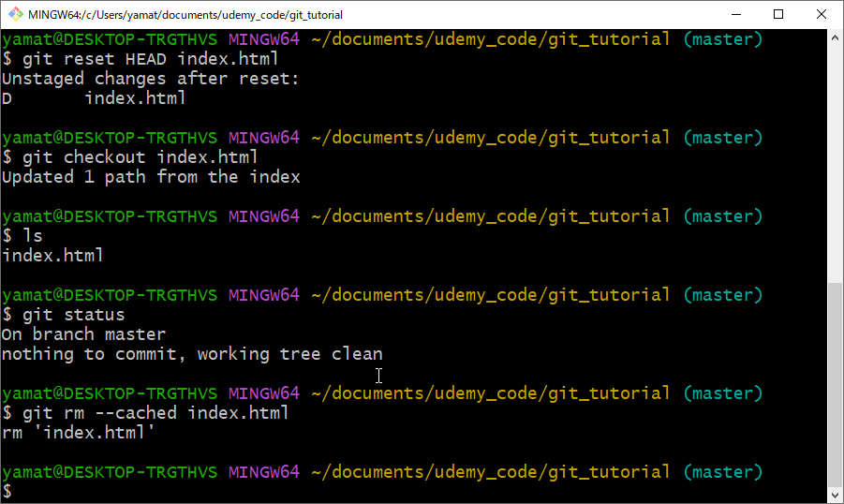Maximize the MINGW64 terminal window
The height and width of the screenshot is (504, 844).
click(x=778, y=15)
